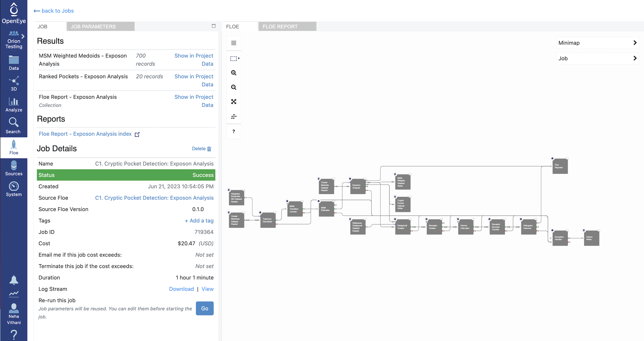Screen dimensions: 644x341
Task: Click the zoom out magnifier icon
Action: coord(234,87)
